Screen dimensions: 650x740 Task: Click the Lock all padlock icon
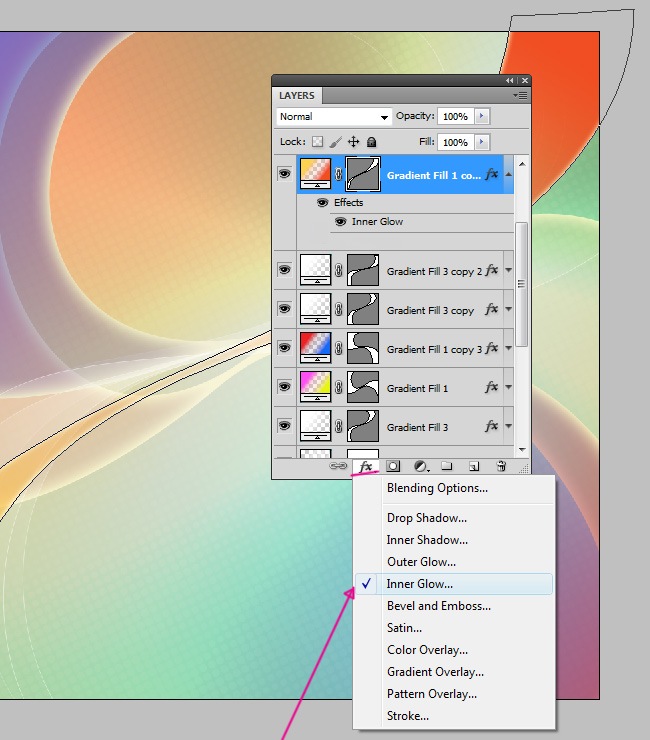371,142
